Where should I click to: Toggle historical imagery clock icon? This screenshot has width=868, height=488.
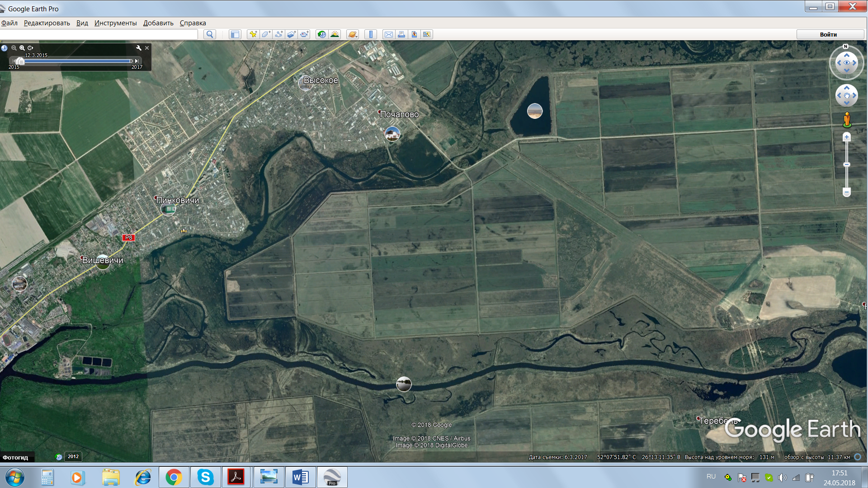click(321, 34)
